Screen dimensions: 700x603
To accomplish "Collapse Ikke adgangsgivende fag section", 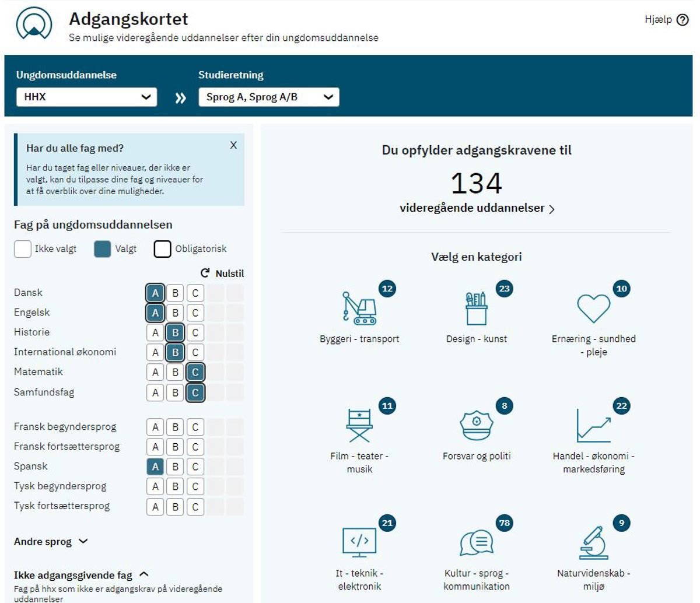I will click(81, 575).
